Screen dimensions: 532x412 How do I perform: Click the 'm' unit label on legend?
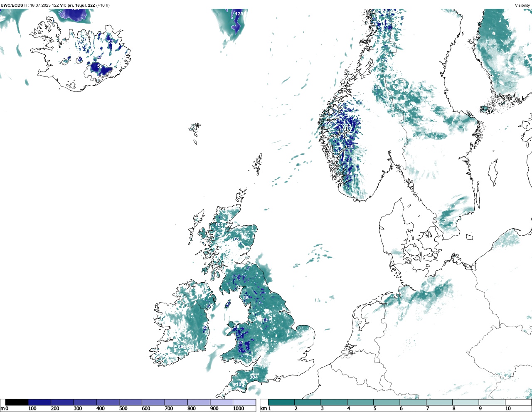[x=2, y=409]
